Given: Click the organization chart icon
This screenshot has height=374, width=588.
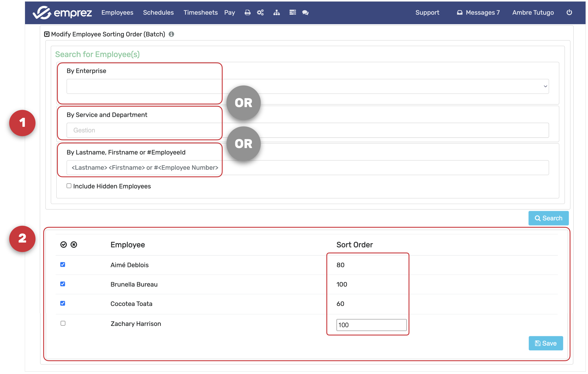Looking at the screenshot, I should click(276, 12).
